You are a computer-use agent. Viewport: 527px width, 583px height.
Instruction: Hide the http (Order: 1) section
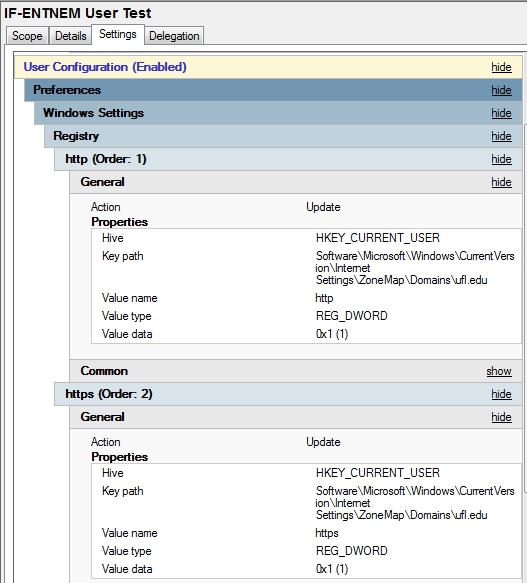coord(501,160)
